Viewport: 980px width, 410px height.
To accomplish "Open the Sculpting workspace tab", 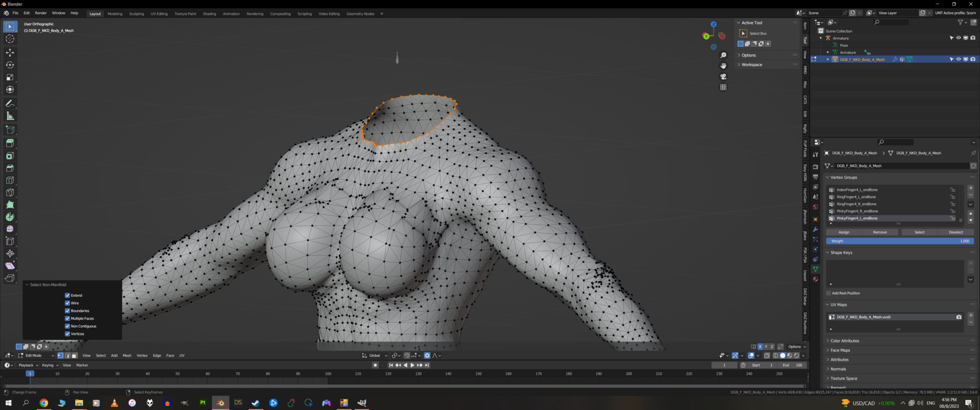I will [x=136, y=14].
